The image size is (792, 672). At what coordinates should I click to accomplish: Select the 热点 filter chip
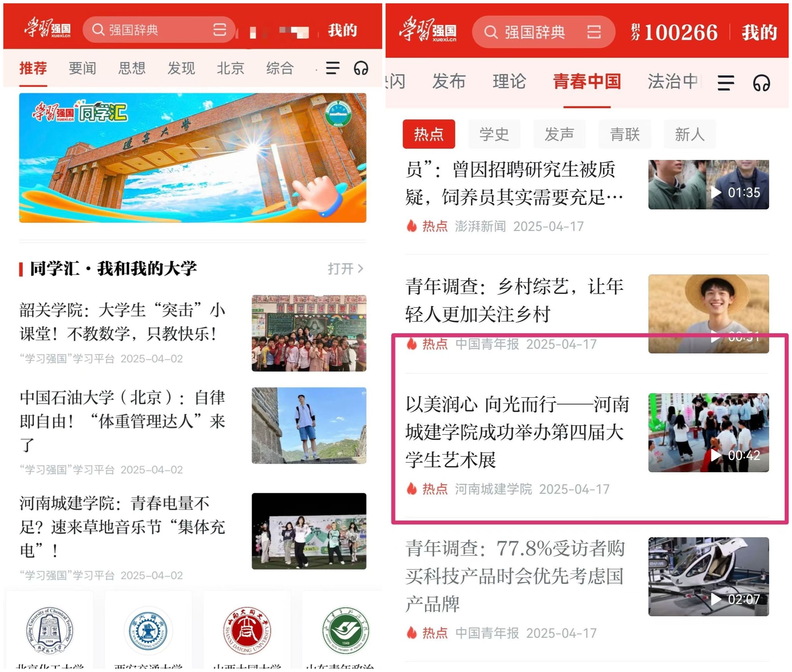[x=429, y=134]
